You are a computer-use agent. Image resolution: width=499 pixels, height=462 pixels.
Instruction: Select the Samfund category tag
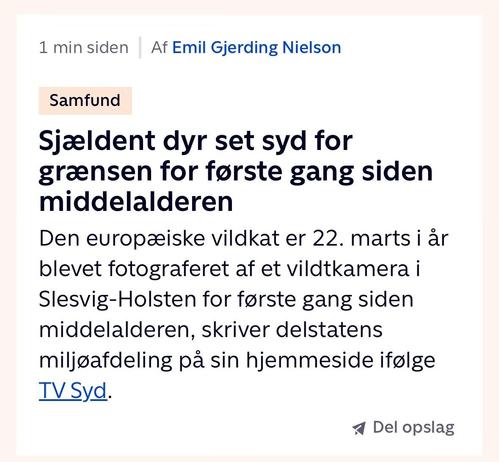(x=85, y=101)
